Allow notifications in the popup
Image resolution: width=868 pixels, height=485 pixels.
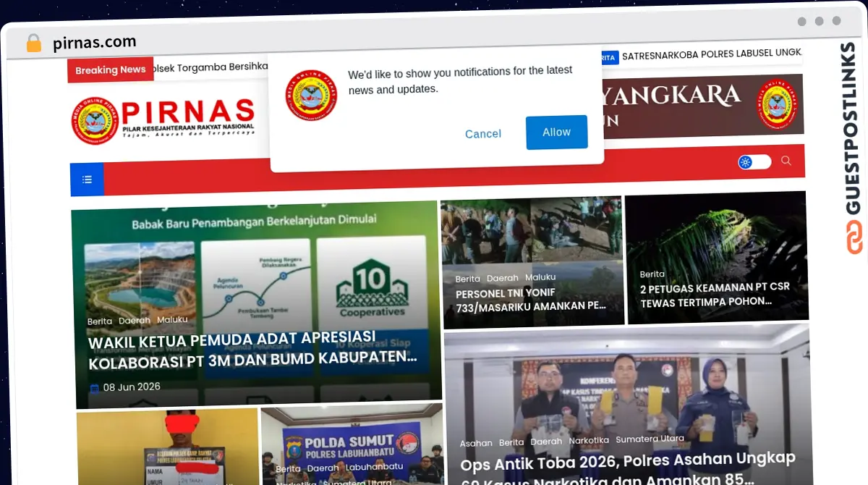tap(556, 132)
